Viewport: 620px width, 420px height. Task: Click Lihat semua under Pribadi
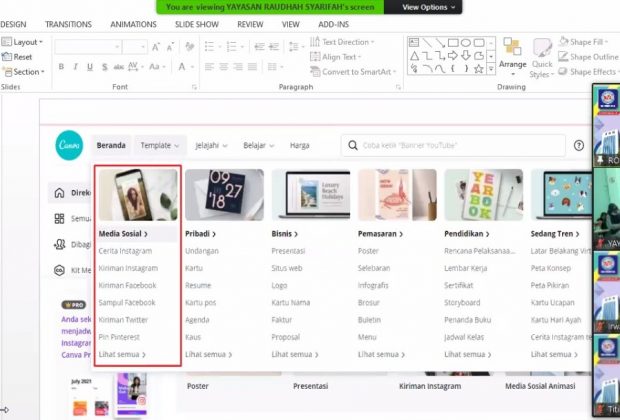pyautogui.click(x=208, y=355)
